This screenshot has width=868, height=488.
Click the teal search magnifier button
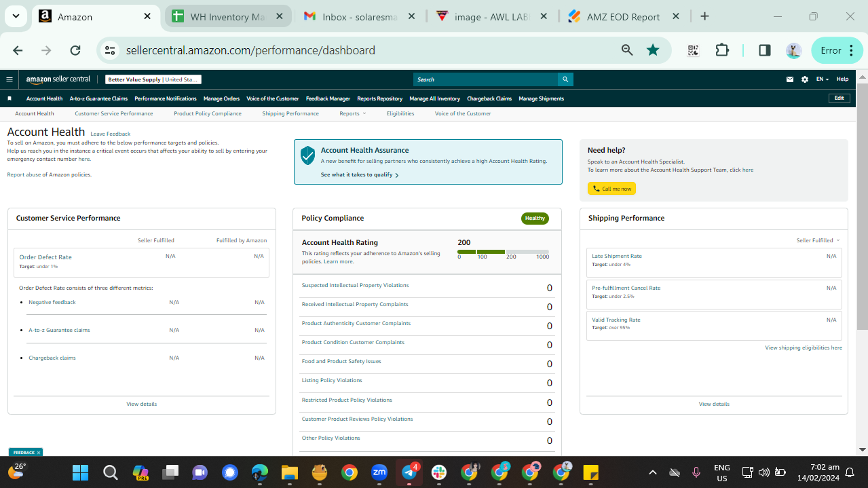click(565, 79)
